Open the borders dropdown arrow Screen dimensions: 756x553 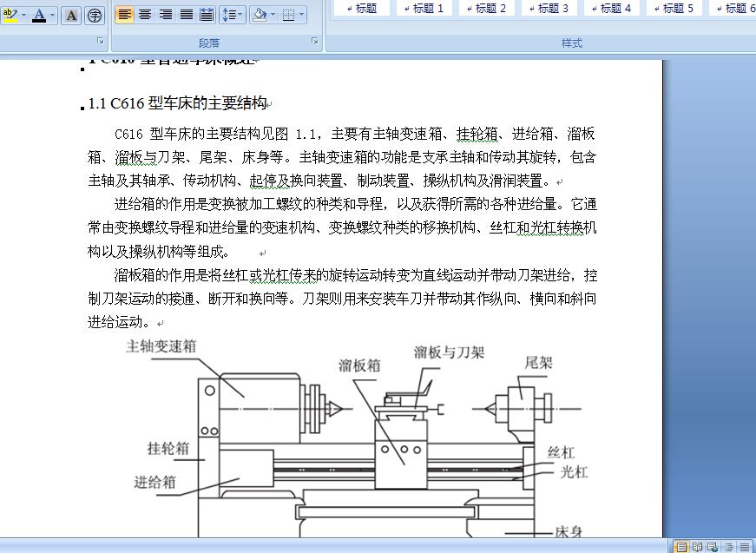tap(302, 15)
